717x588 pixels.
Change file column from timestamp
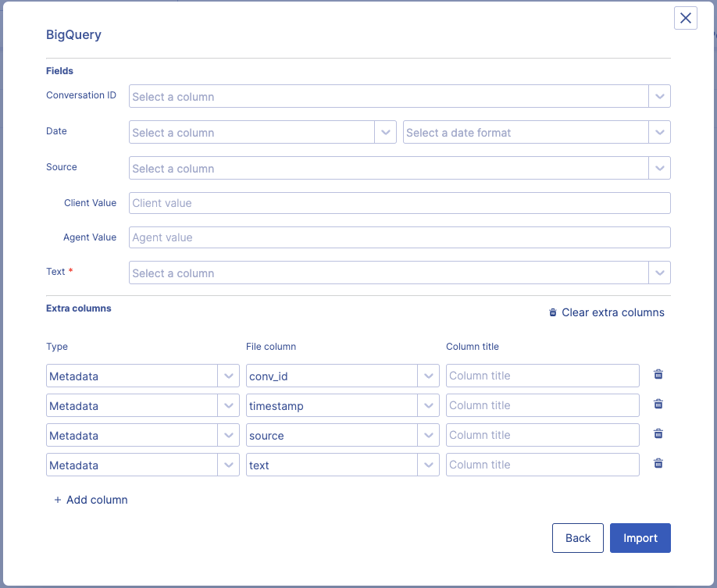(342, 406)
